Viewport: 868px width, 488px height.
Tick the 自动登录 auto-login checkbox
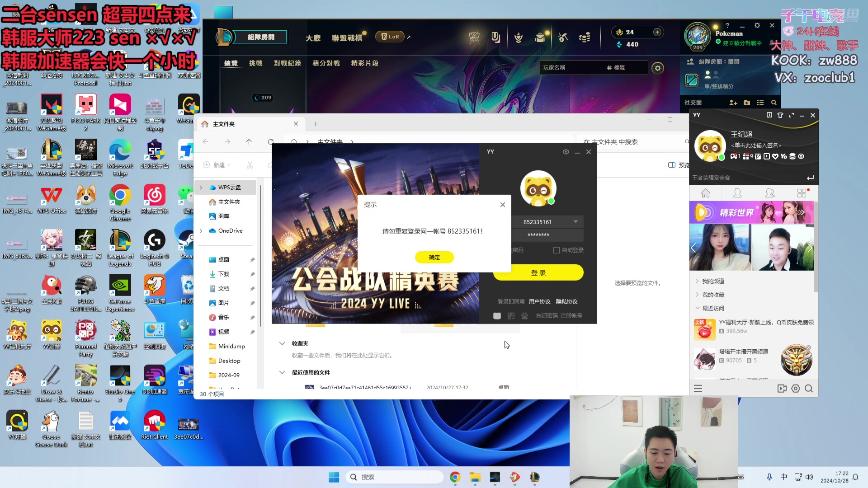click(557, 250)
